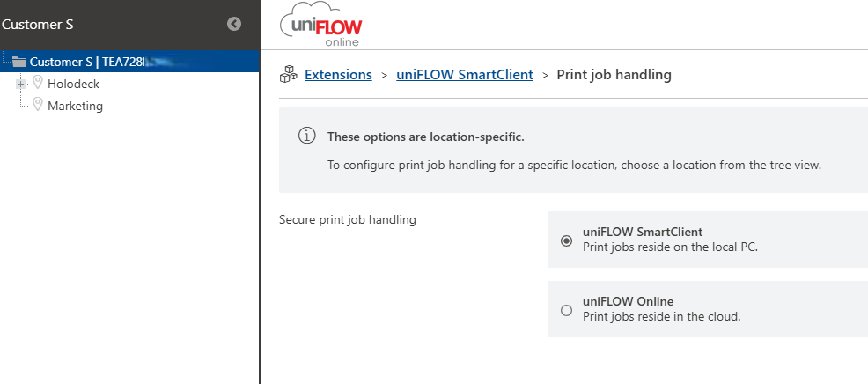Viewport: 868px width, 384px height.
Task: Open the uniFLOW SmartClient breadcrumb link
Action: pos(465,75)
